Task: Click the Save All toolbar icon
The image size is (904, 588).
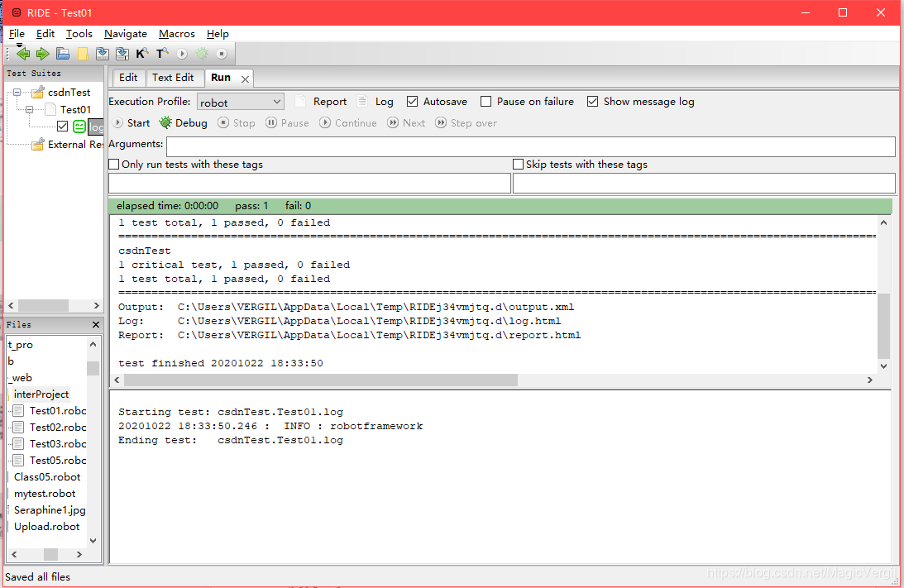Action: pyautogui.click(x=122, y=54)
